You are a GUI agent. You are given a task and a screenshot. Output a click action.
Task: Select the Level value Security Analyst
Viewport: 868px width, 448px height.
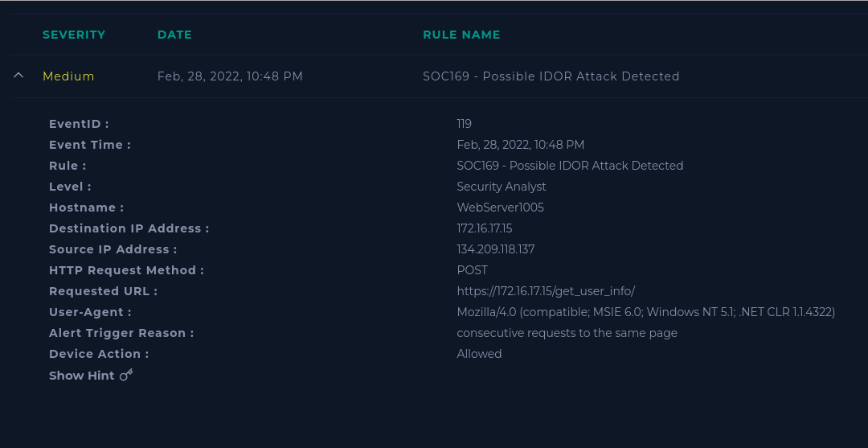point(501,187)
